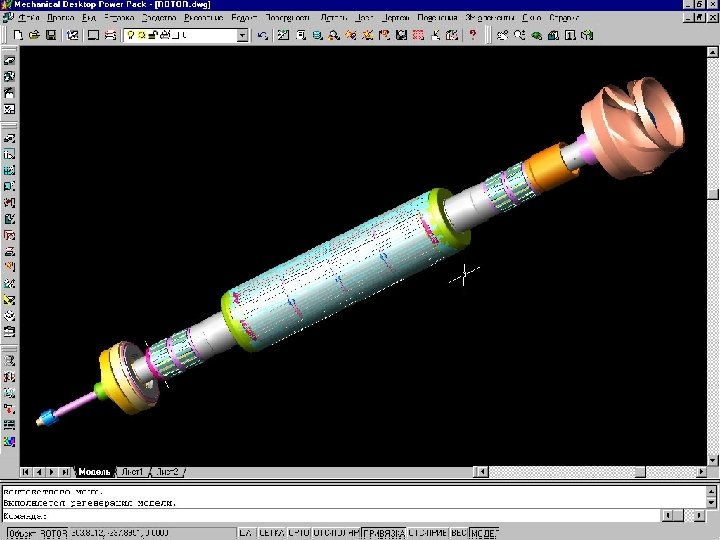720x540 pixels.
Task: Click the up arrow of the viewport vertical scrollbar
Action: (x=713, y=51)
